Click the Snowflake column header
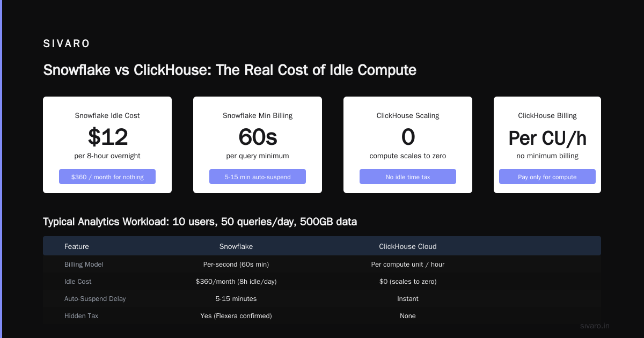The height and width of the screenshot is (338, 644). pos(236,247)
